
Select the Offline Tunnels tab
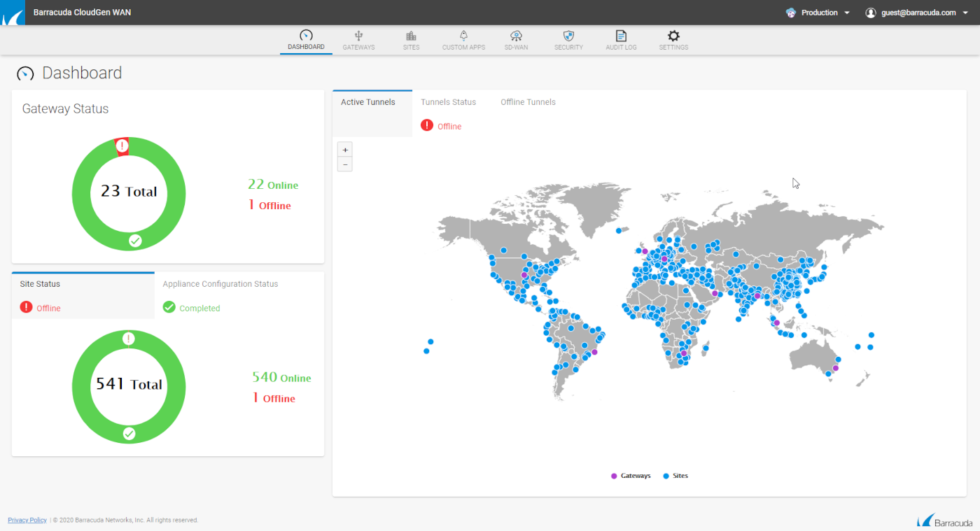pos(527,101)
